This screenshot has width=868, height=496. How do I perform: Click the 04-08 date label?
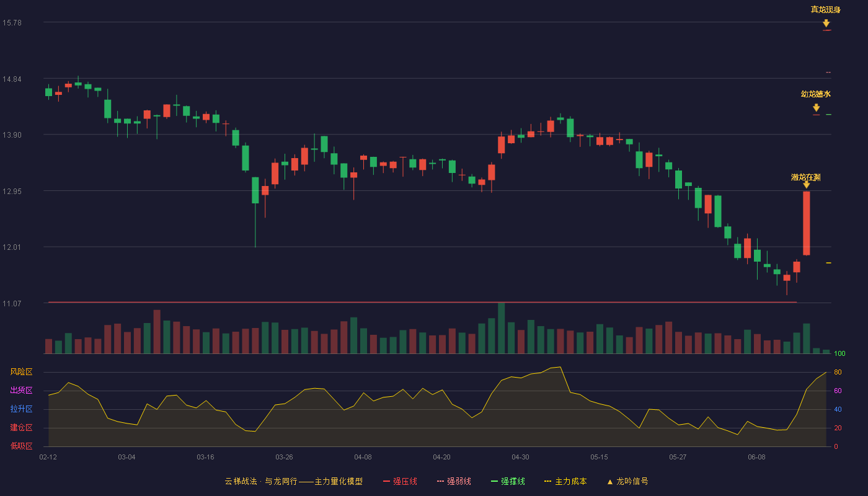(363, 457)
